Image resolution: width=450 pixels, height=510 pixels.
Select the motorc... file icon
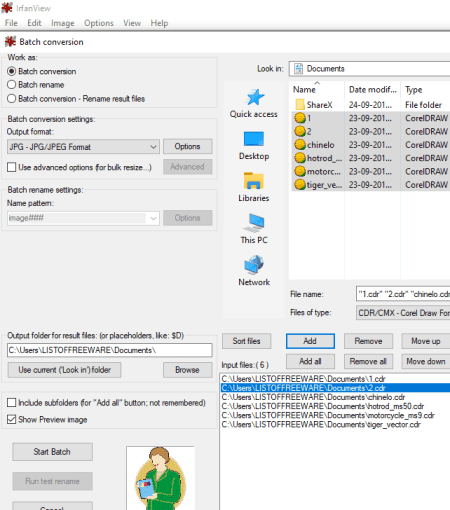[x=300, y=171]
